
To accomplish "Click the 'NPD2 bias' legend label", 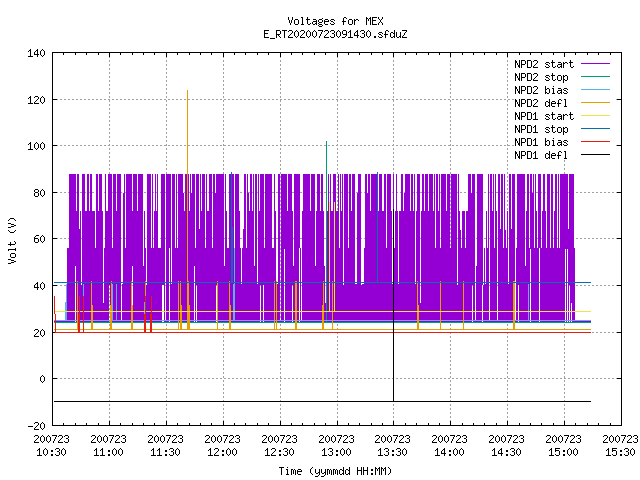I will pos(541,90).
